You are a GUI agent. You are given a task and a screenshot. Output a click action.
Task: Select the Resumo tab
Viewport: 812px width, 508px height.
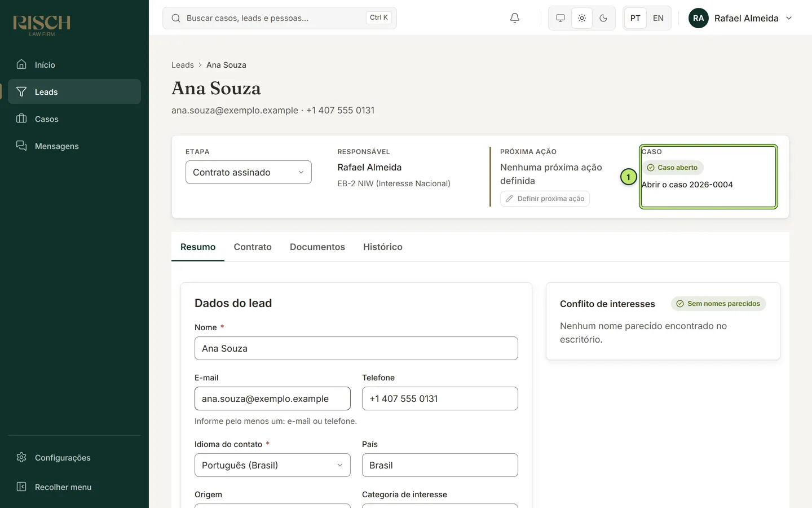[198, 247]
